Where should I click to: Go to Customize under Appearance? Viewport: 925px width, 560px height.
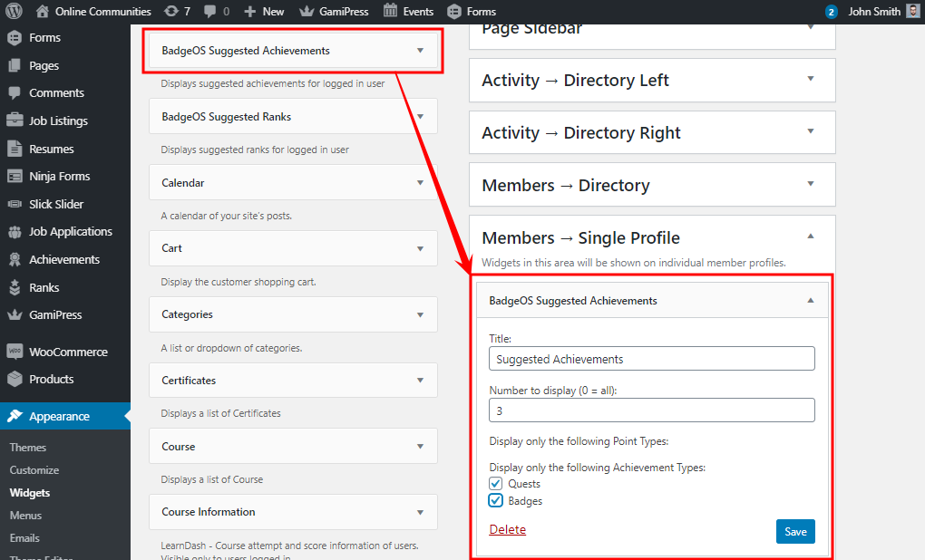coord(34,470)
